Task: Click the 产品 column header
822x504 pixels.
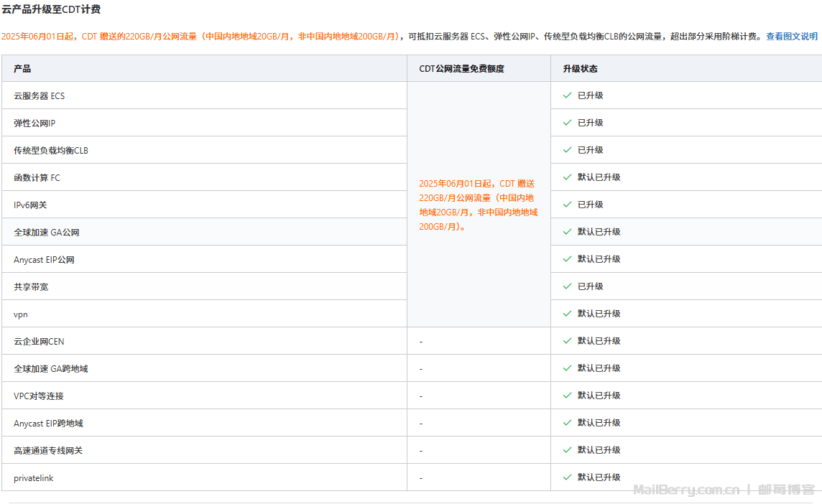Action: (x=22, y=69)
